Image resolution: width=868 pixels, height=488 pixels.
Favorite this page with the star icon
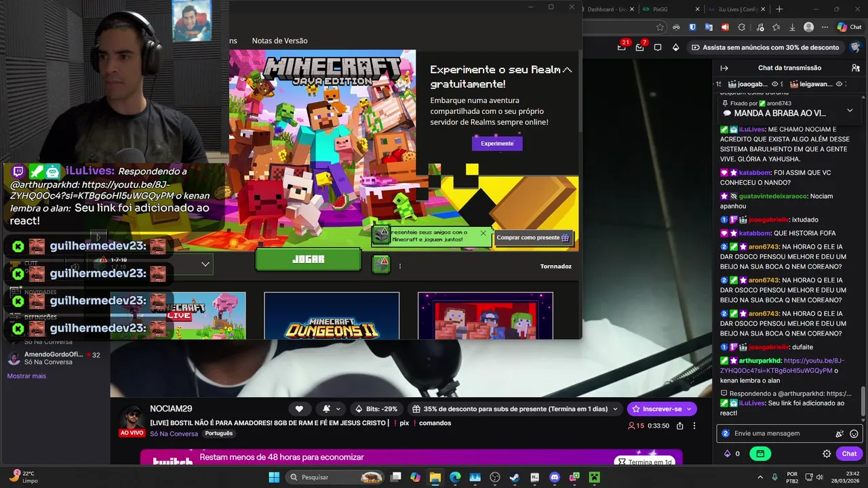click(x=660, y=27)
